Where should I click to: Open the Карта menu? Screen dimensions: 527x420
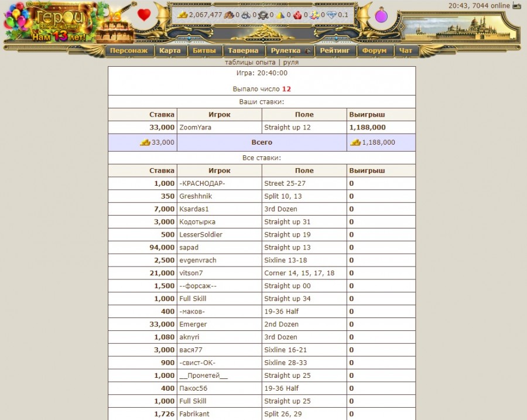click(x=170, y=51)
